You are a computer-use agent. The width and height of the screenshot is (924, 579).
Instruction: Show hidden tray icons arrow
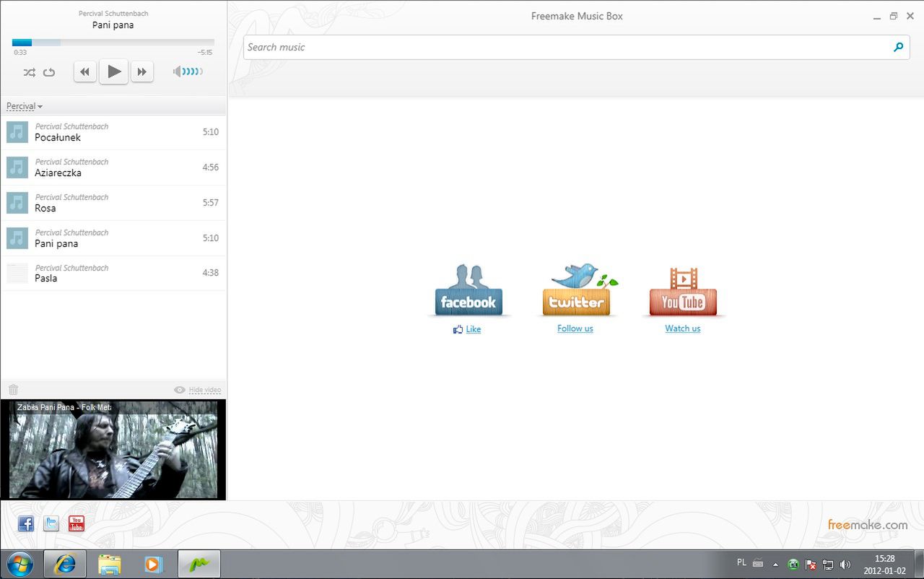775,565
